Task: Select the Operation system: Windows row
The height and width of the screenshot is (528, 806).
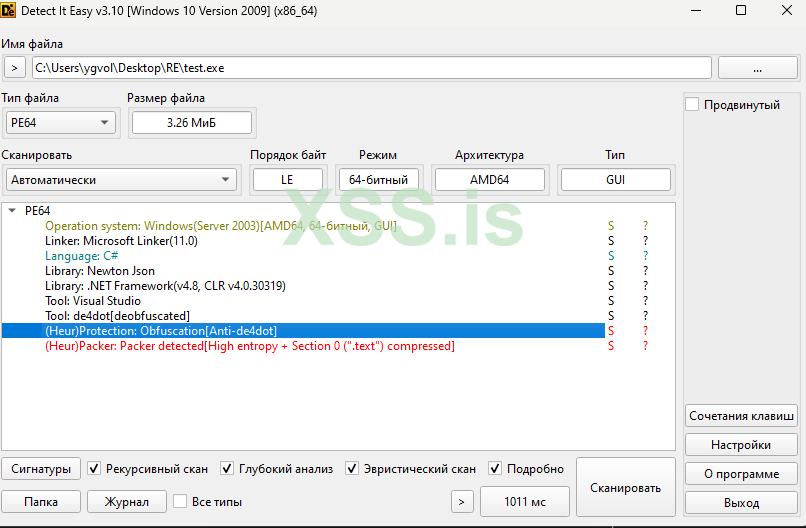Action: pyautogui.click(x=303, y=226)
